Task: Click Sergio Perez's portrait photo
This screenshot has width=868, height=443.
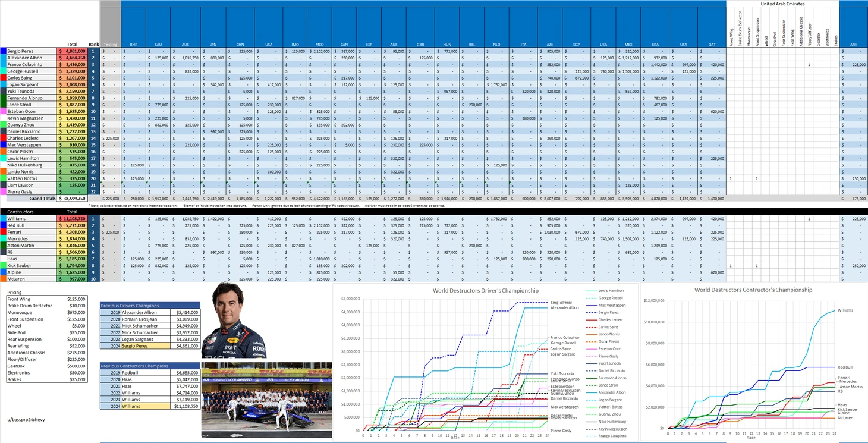Action: (234, 320)
